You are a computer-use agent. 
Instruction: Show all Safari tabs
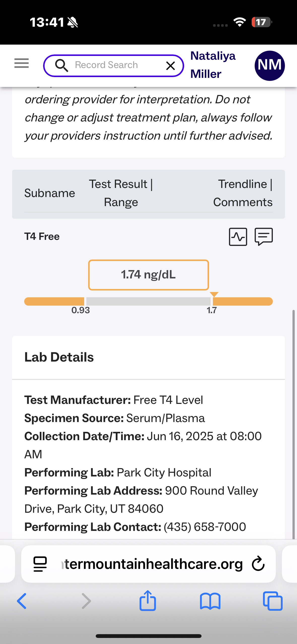(x=273, y=601)
